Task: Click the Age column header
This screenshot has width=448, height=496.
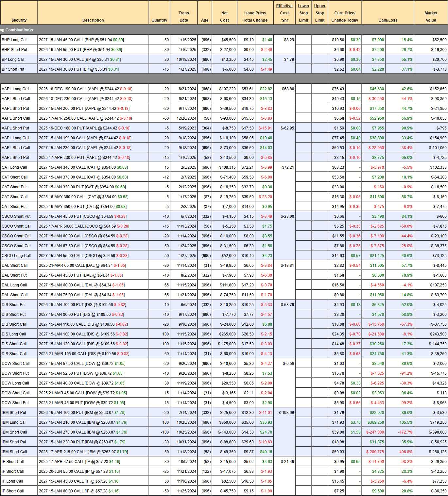Action: pyautogui.click(x=205, y=20)
